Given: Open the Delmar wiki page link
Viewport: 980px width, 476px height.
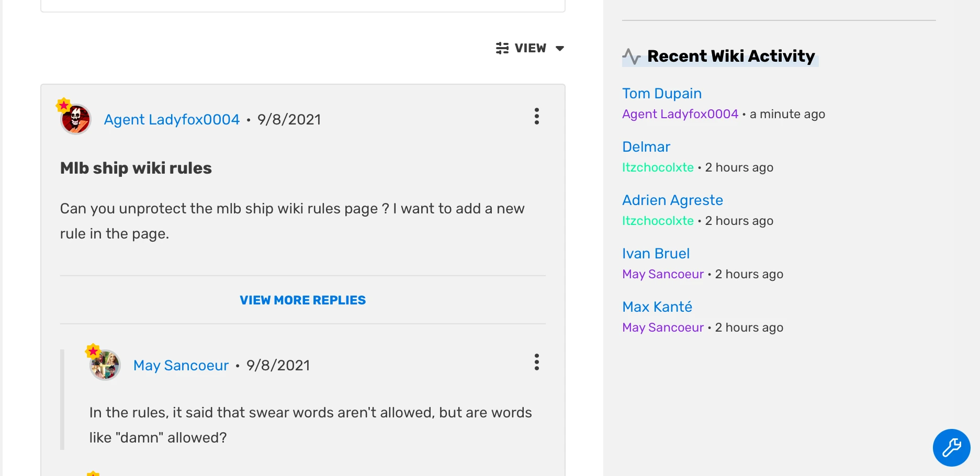Looking at the screenshot, I should (x=646, y=147).
